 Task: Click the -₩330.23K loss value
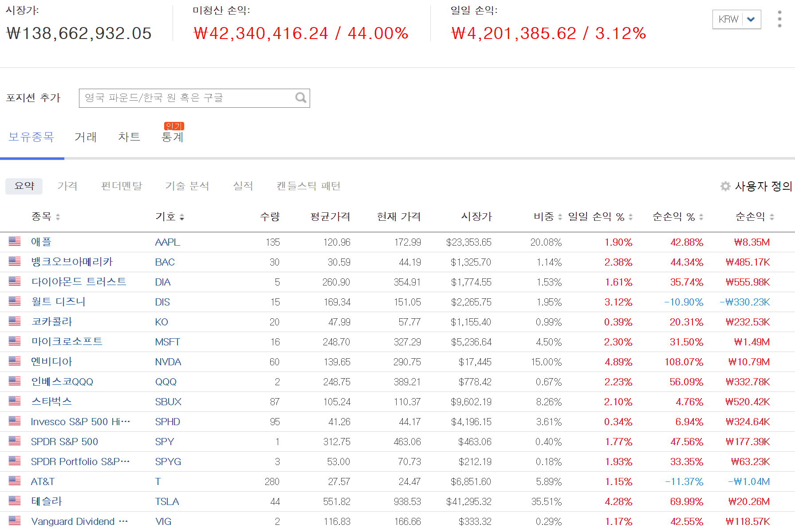[745, 302]
